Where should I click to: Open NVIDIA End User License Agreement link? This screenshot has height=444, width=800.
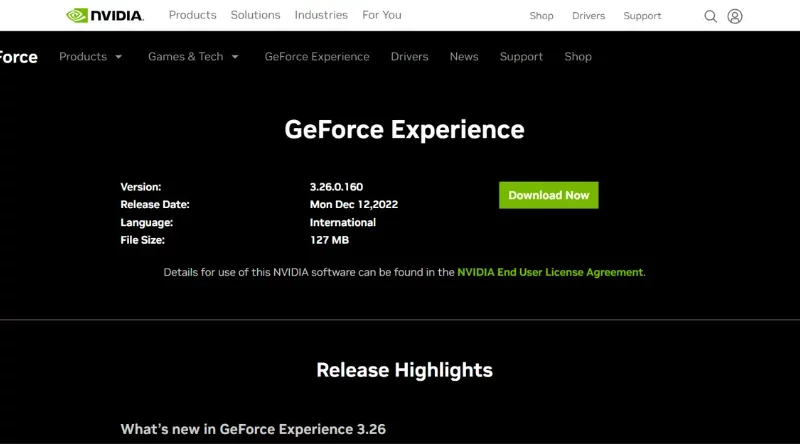point(550,272)
